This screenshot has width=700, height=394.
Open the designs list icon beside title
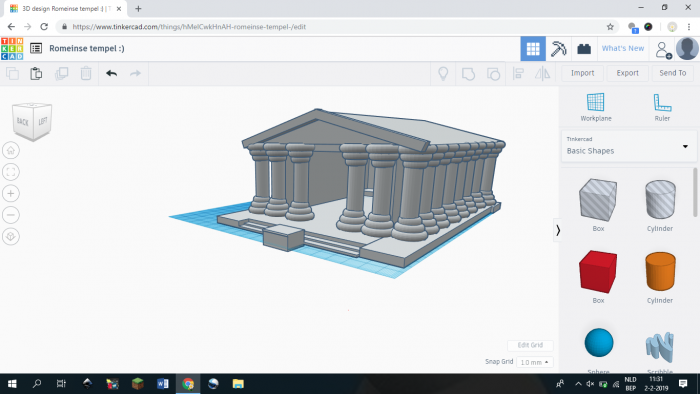point(36,48)
